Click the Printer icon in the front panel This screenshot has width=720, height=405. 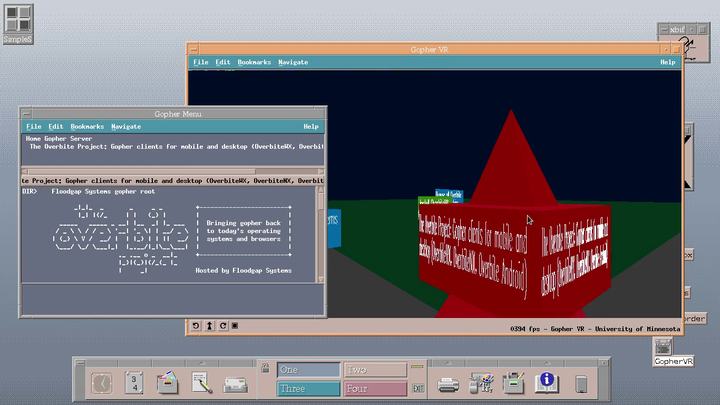coord(449,382)
